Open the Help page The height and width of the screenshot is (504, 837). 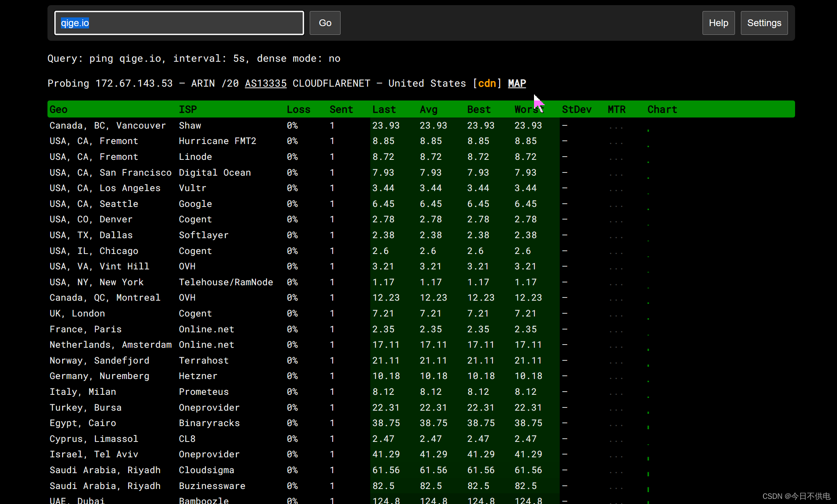(718, 23)
